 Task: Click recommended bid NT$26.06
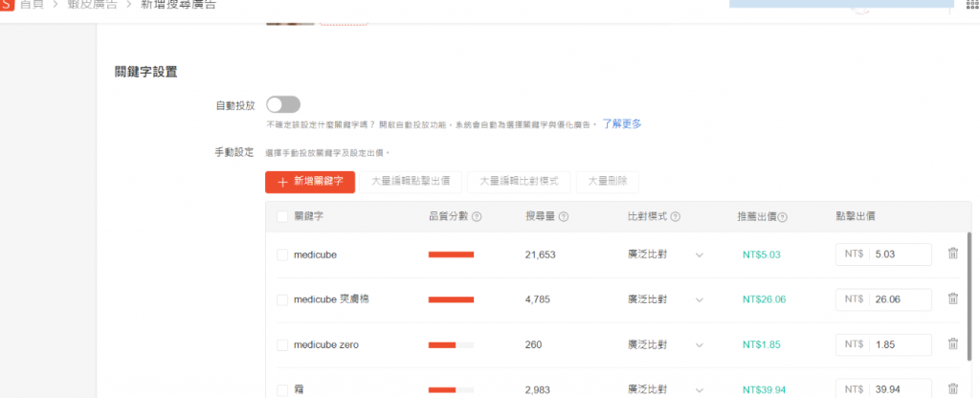pyautogui.click(x=764, y=299)
